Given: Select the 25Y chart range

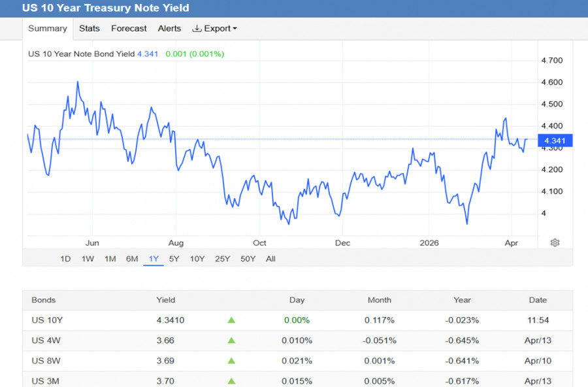Looking at the screenshot, I should click(222, 259).
